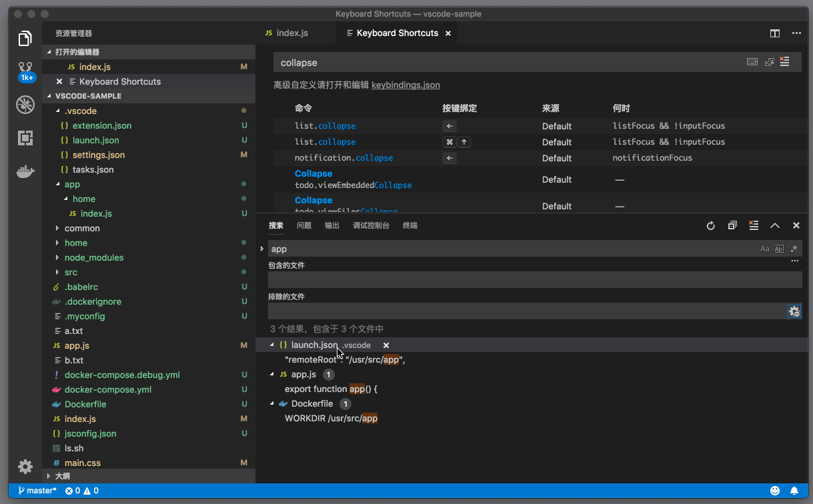Open the Explorer icon in activity bar
Viewport: 813px width, 504px height.
[x=25, y=39]
